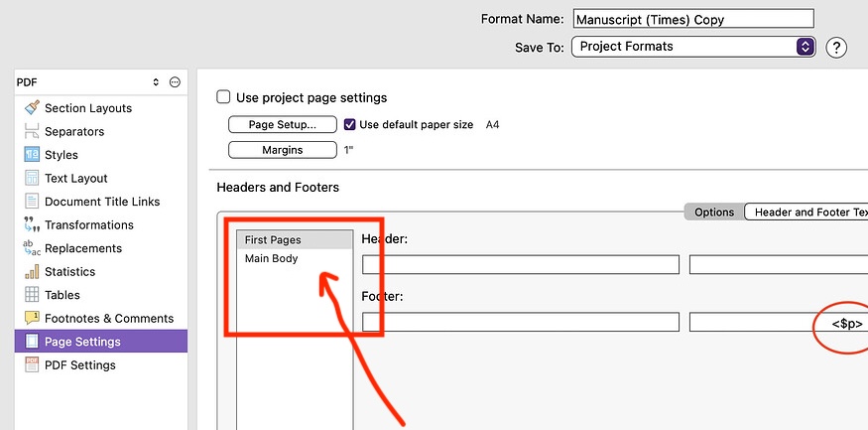Select the Separators icon in sidebar
Screen dimensions: 868x430
tap(32, 131)
